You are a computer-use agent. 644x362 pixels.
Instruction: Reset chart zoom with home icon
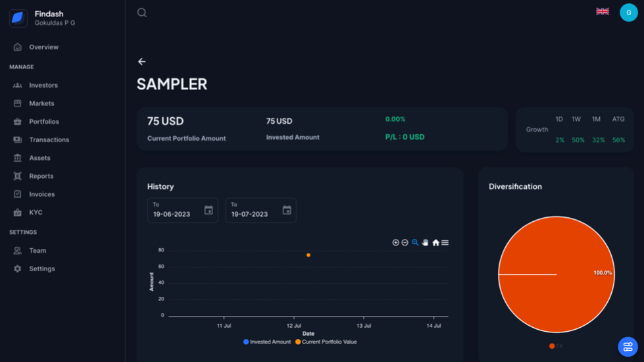pyautogui.click(x=435, y=243)
